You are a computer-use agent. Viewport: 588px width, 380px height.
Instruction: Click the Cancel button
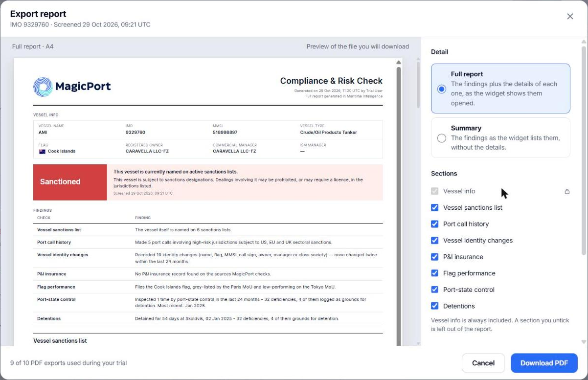[483, 363]
